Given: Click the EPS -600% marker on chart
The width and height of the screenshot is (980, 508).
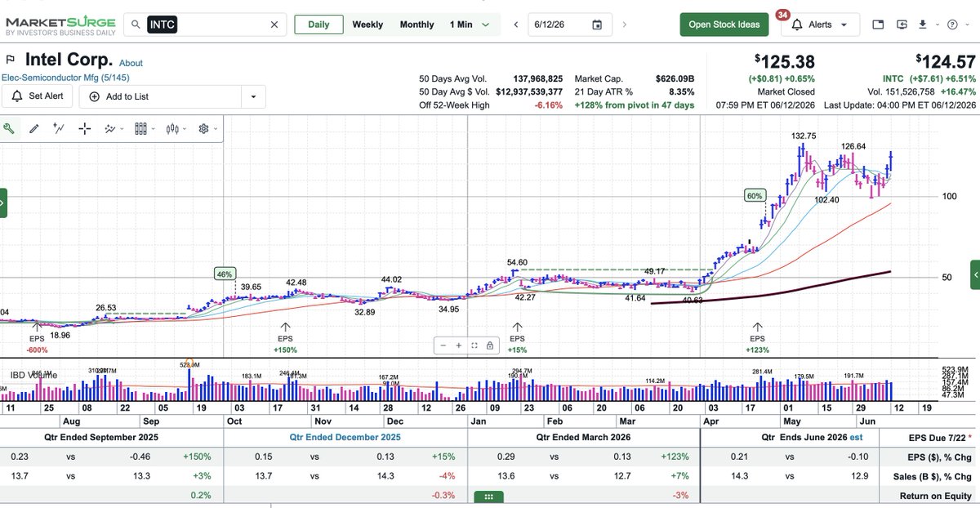Looking at the screenshot, I should 37,338.
